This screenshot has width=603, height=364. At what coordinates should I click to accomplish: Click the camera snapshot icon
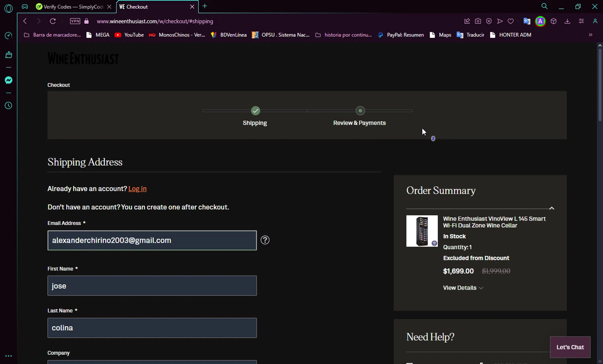coord(478,21)
